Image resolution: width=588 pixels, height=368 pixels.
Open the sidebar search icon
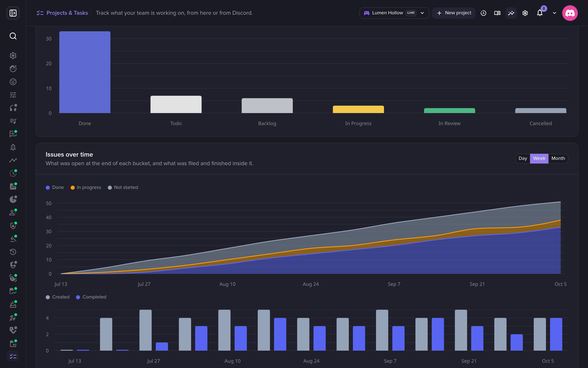click(x=13, y=36)
